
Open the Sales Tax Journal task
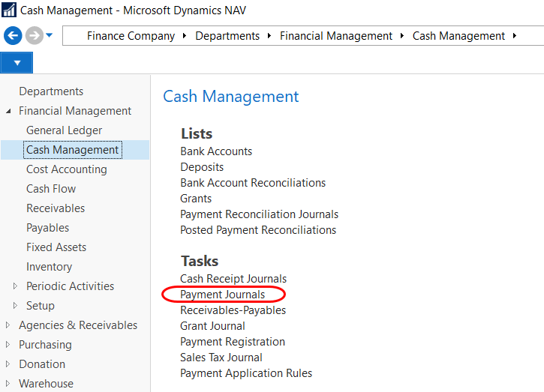pos(221,358)
